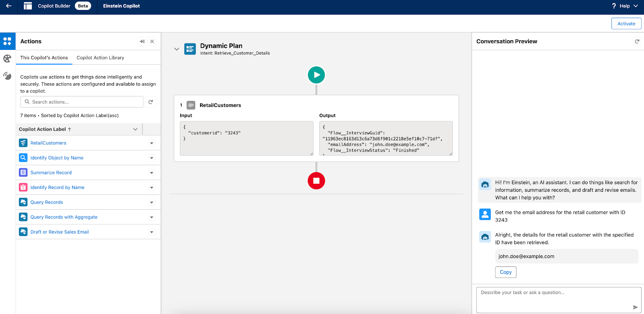Image resolution: width=644 pixels, height=314 pixels.
Task: Open Identify Record by Name link
Action: coord(57,188)
